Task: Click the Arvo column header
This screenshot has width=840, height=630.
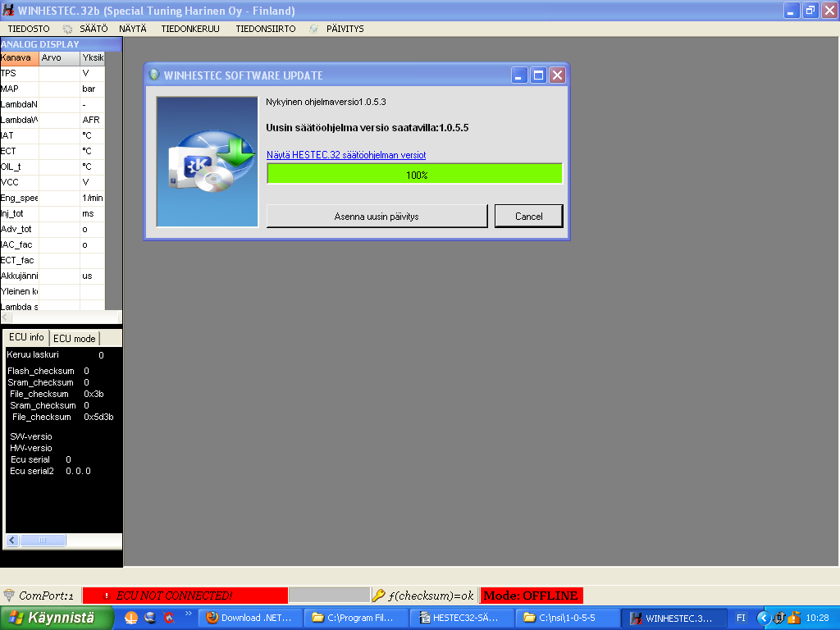Action: click(x=59, y=58)
